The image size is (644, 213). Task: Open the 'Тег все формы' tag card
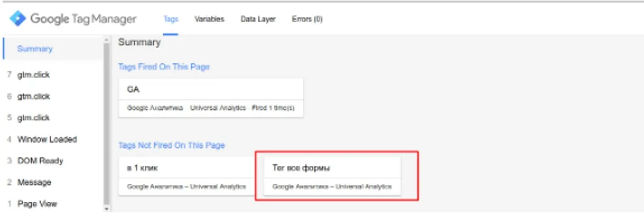(332, 176)
